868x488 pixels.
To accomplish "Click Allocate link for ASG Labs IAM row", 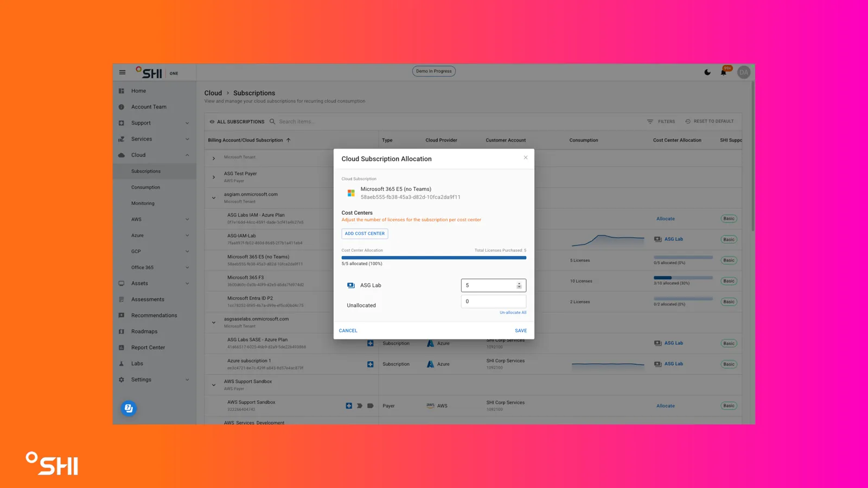I will (x=666, y=219).
